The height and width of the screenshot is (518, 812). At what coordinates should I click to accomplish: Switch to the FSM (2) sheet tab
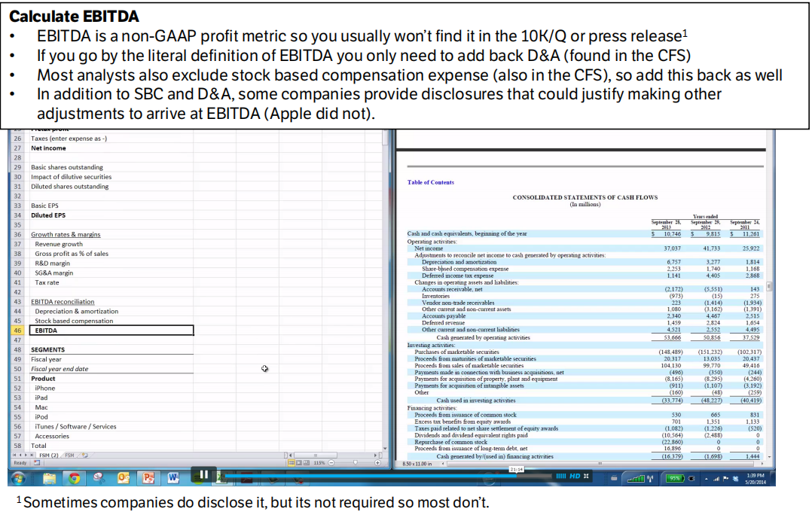(49, 456)
